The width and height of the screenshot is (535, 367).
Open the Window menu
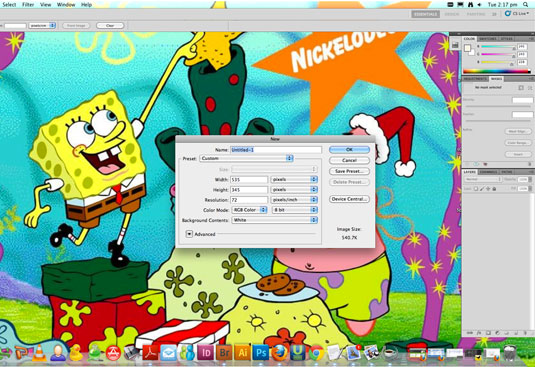(x=66, y=4)
